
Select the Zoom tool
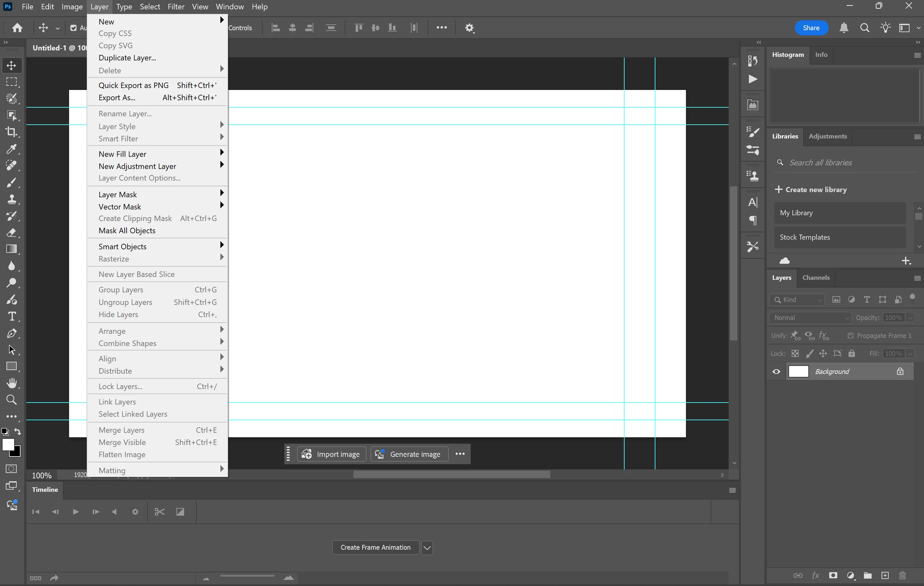(x=12, y=399)
